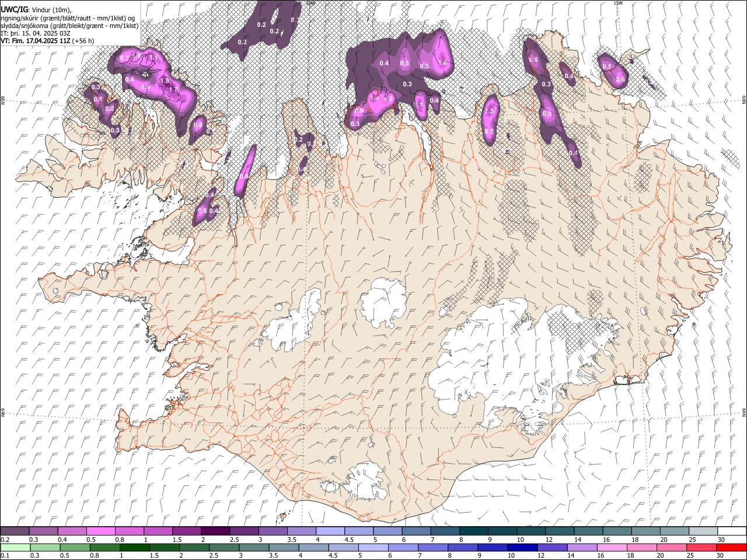Image resolution: width=747 pixels, height=560 pixels.
Task: Select the bright red rain swatch at 30
Action: 731,547
